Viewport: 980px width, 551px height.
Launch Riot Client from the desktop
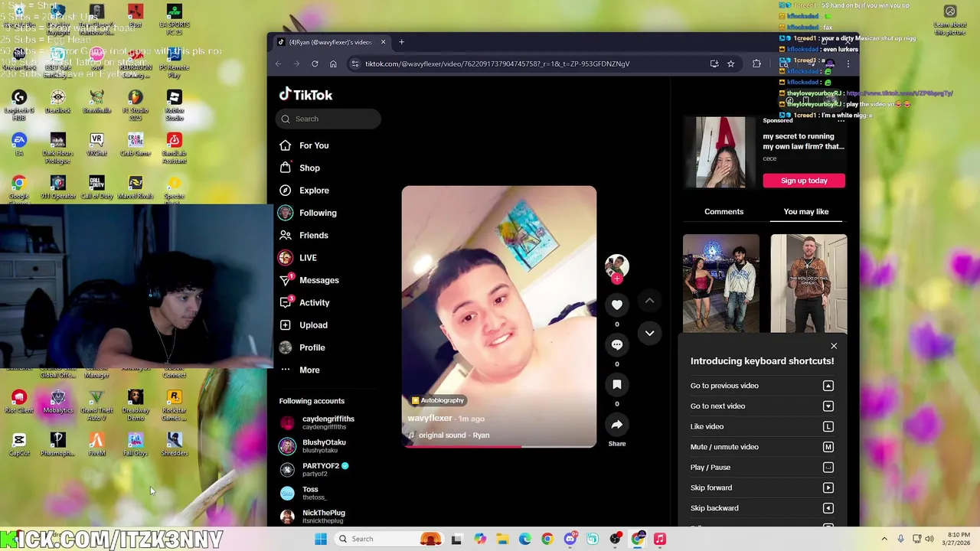coord(19,402)
